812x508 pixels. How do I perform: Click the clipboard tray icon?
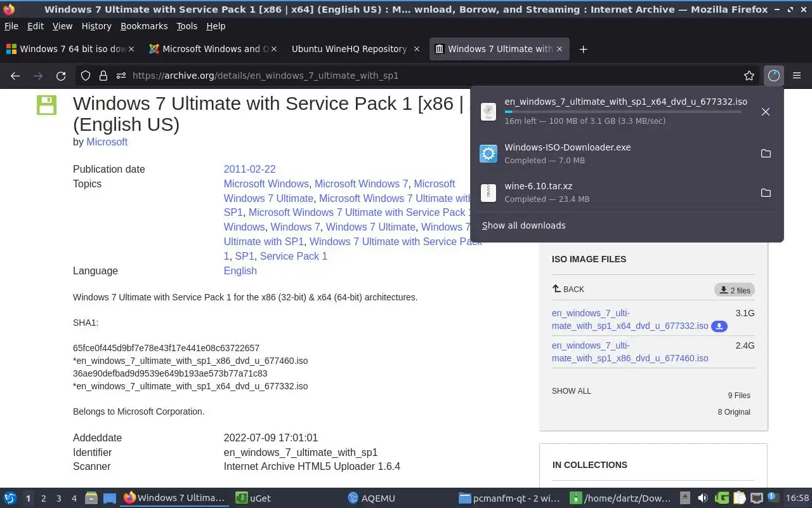click(x=739, y=498)
